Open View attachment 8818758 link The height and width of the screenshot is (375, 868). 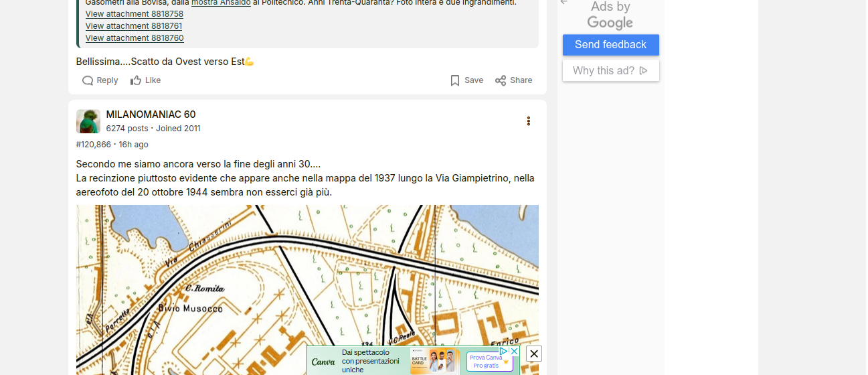[x=134, y=14]
